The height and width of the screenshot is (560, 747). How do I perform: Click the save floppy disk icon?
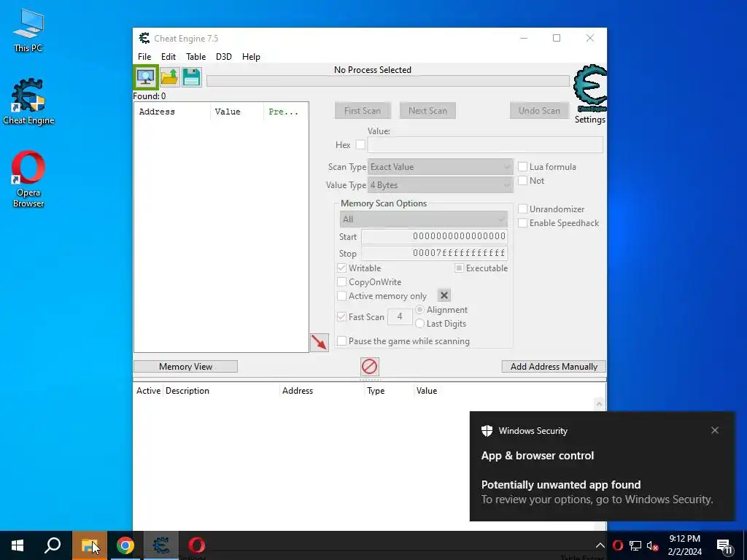[192, 77]
